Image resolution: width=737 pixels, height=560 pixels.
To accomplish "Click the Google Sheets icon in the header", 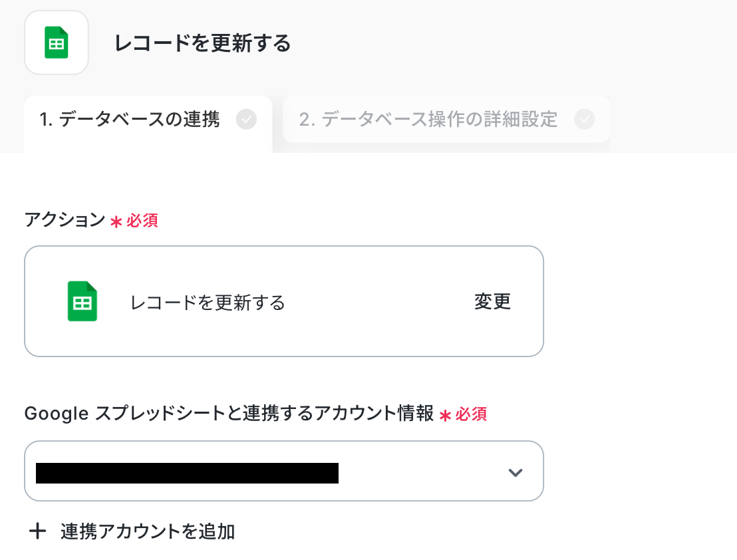I will coord(57,43).
